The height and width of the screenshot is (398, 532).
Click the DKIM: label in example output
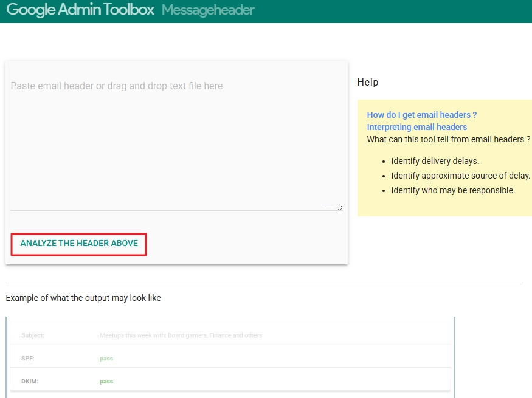[30, 382]
